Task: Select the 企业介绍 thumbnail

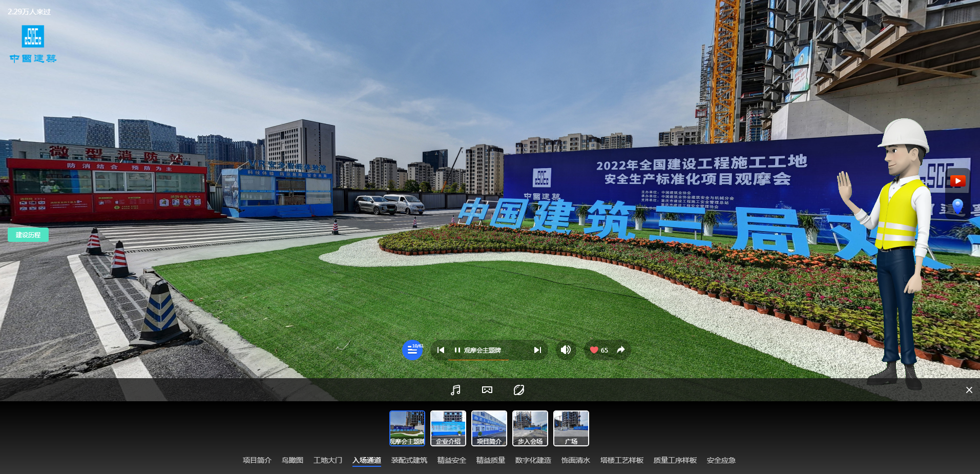Action: point(448,428)
